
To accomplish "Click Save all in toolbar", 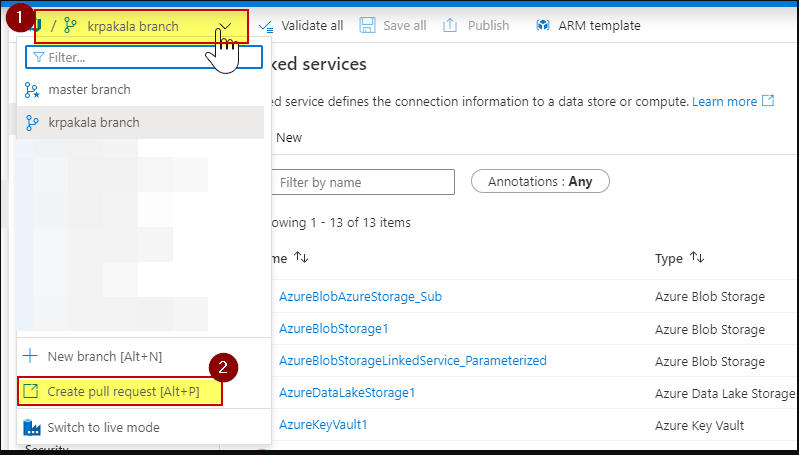I will point(404,25).
